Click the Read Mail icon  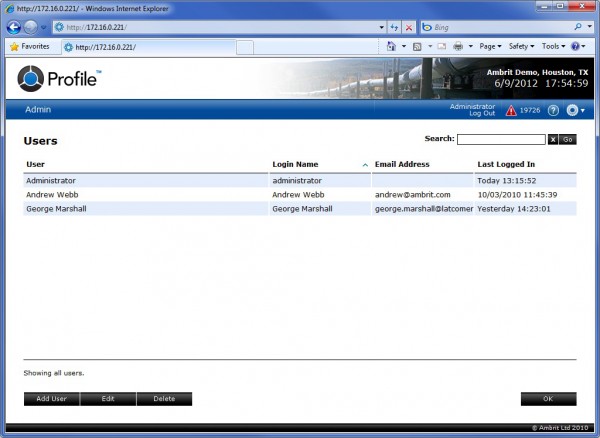point(442,46)
